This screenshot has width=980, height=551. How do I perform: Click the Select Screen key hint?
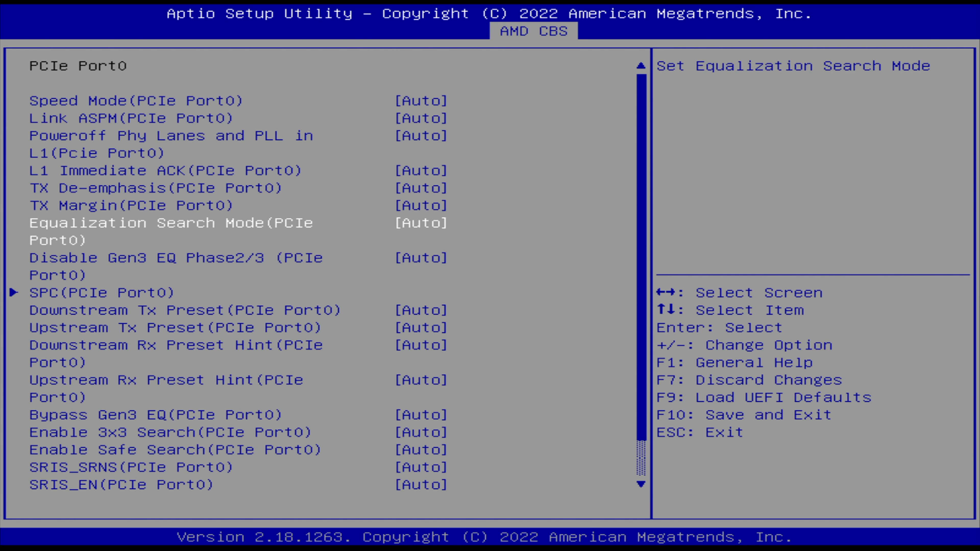(740, 293)
